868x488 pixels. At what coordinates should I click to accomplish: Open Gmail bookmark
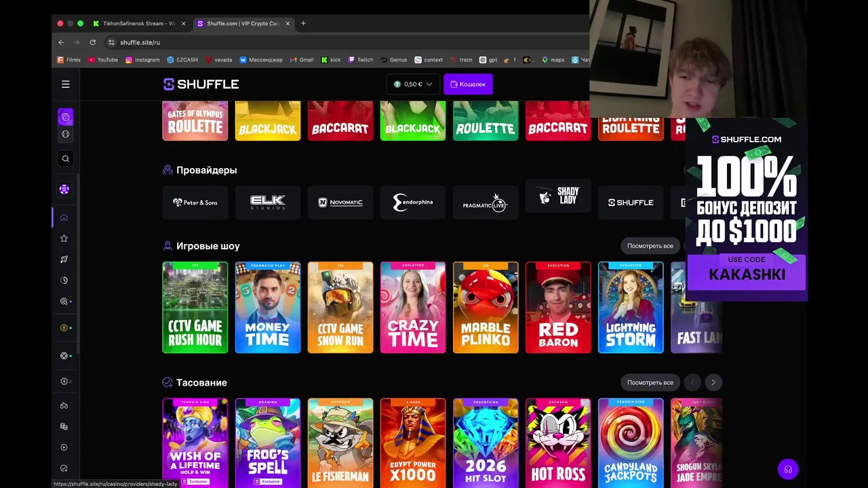pyautogui.click(x=302, y=60)
